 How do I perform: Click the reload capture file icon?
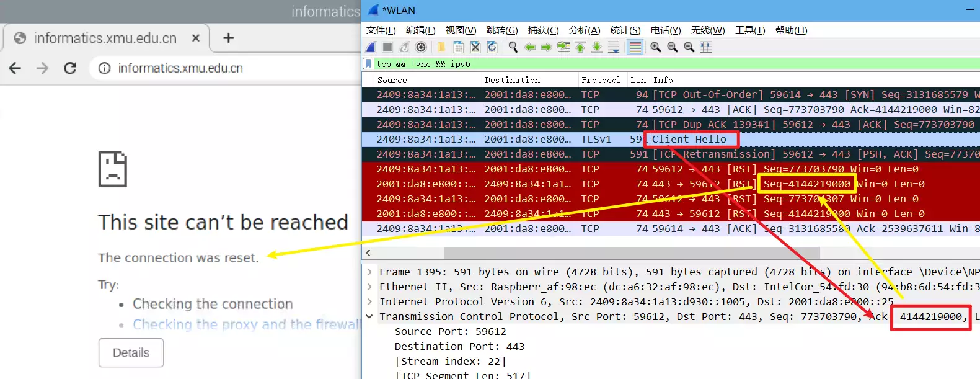(x=492, y=47)
